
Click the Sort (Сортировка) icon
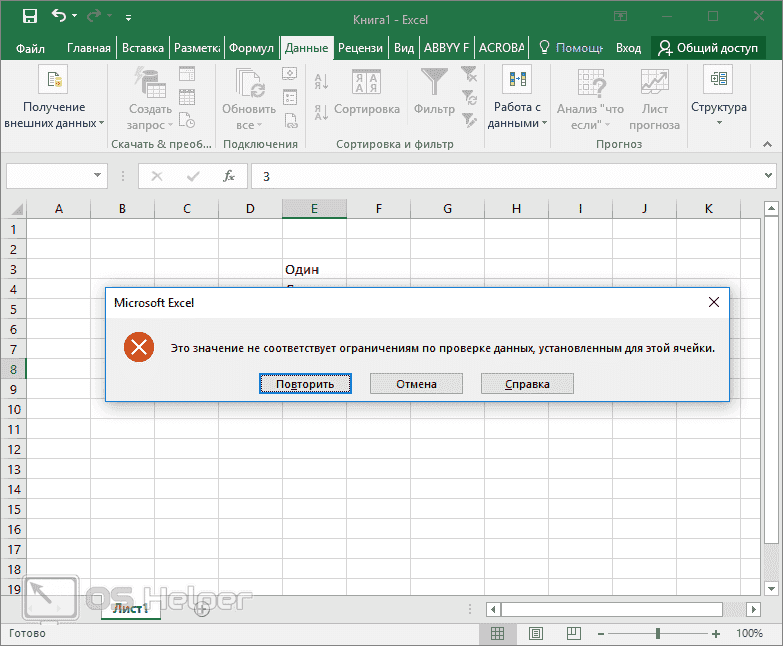pyautogui.click(x=366, y=84)
